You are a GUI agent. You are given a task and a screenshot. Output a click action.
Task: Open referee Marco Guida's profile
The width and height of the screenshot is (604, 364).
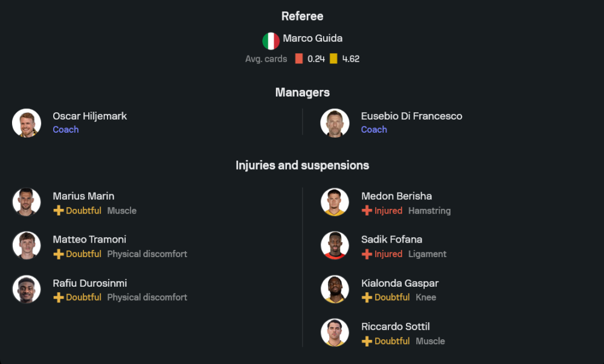tap(312, 38)
